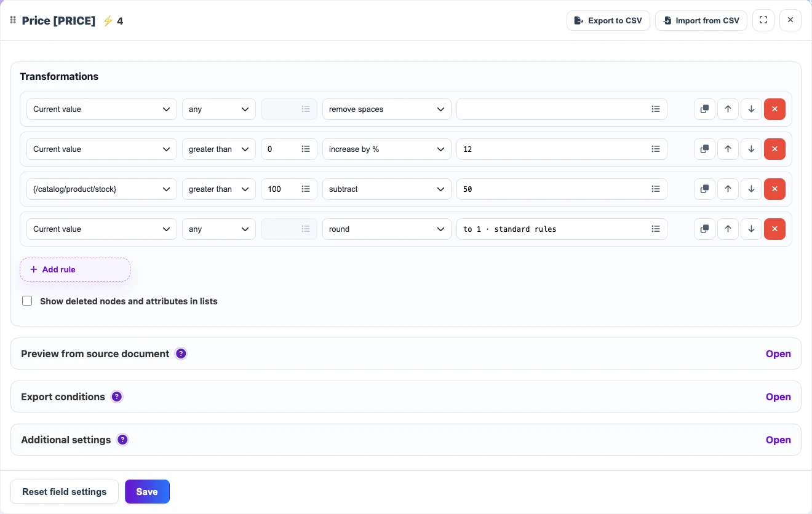Open 'greater than' dropdown in subtract rule
The height and width of the screenshot is (514, 812).
pyautogui.click(x=218, y=189)
